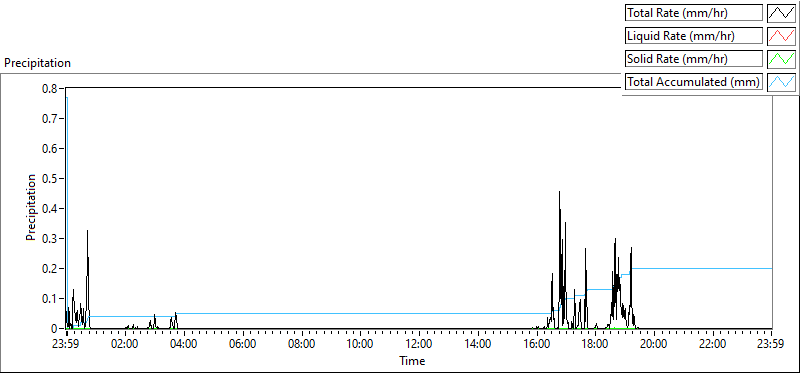Click the Solid Rate green line icon
800x373 pixels.
click(x=781, y=59)
